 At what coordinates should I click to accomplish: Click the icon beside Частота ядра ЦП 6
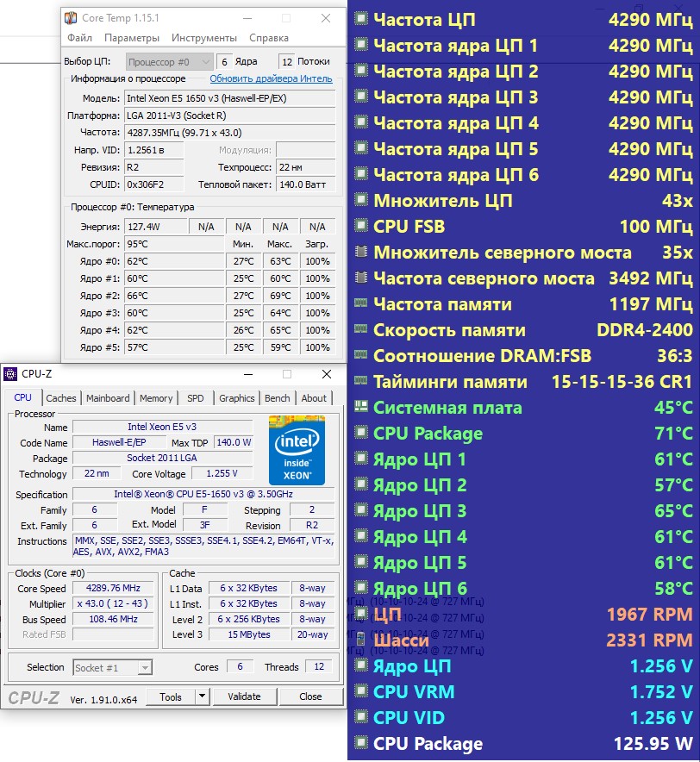pos(360,174)
